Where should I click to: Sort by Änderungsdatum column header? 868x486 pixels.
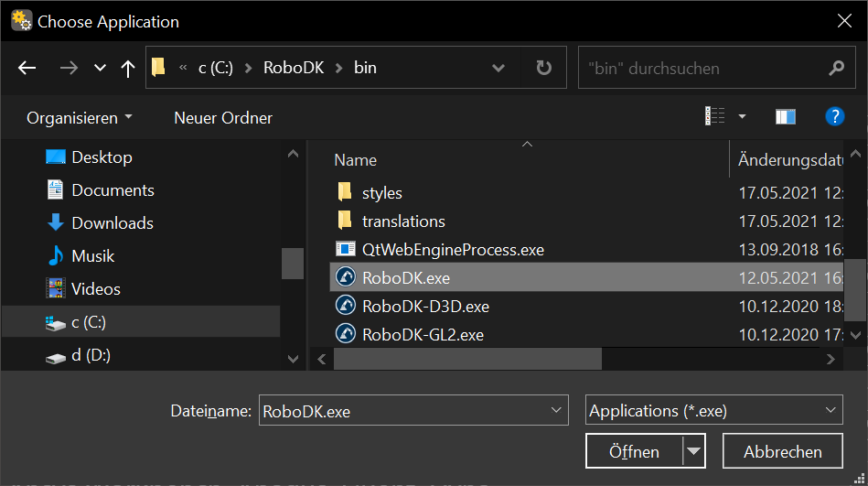point(790,160)
